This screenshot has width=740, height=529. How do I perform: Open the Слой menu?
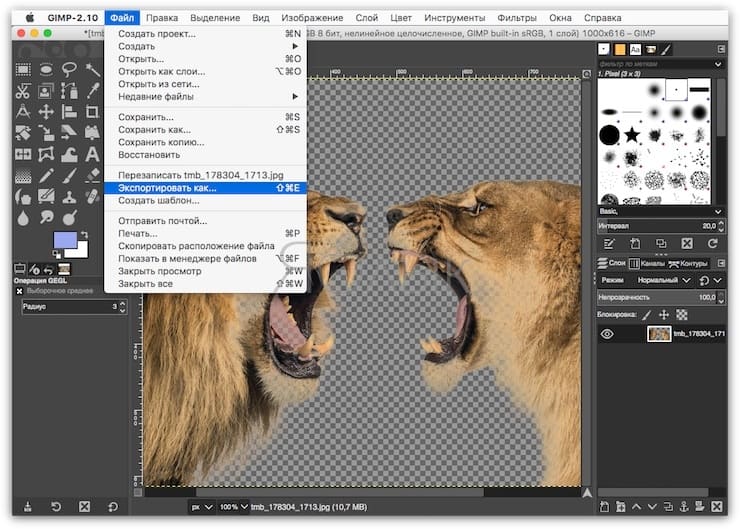[x=366, y=18]
